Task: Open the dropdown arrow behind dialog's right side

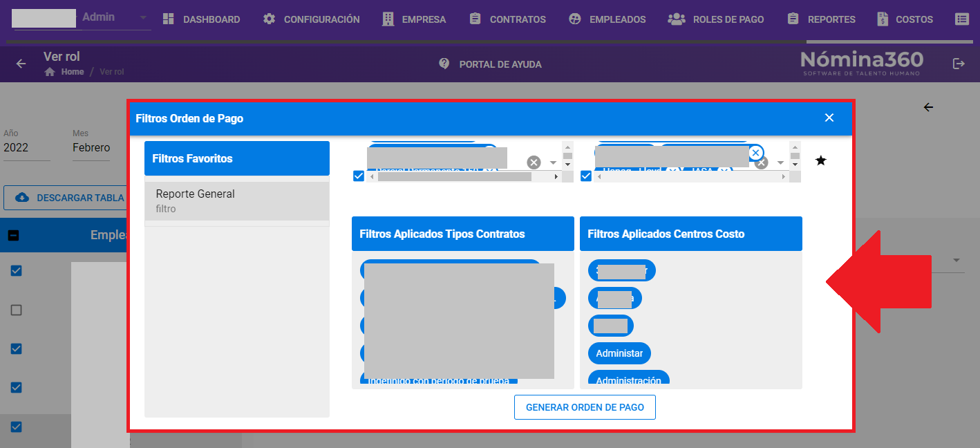Action: tap(957, 261)
